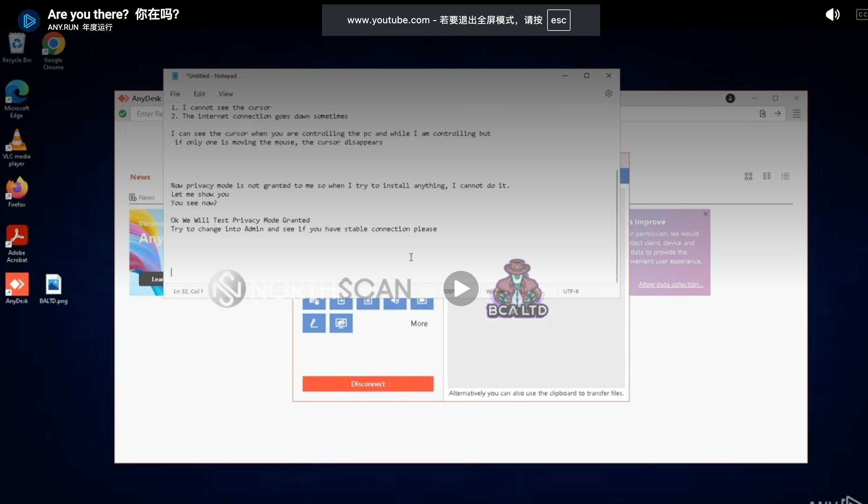868x504 pixels.
Task: Close the AnyDesk window
Action: (x=796, y=98)
